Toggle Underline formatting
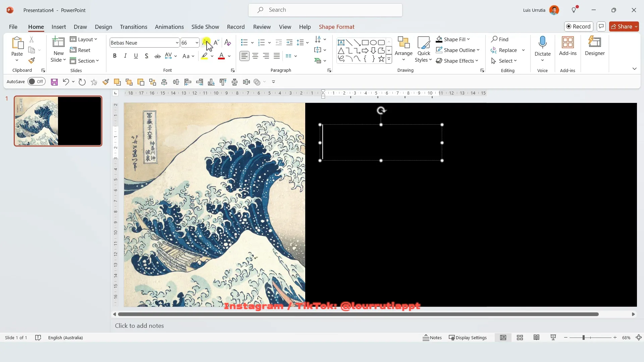644x362 pixels. [x=136, y=56]
